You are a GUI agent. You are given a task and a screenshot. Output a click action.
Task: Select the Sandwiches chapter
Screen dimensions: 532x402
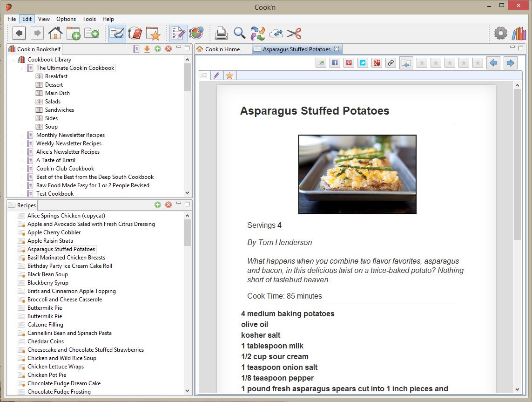coord(60,110)
